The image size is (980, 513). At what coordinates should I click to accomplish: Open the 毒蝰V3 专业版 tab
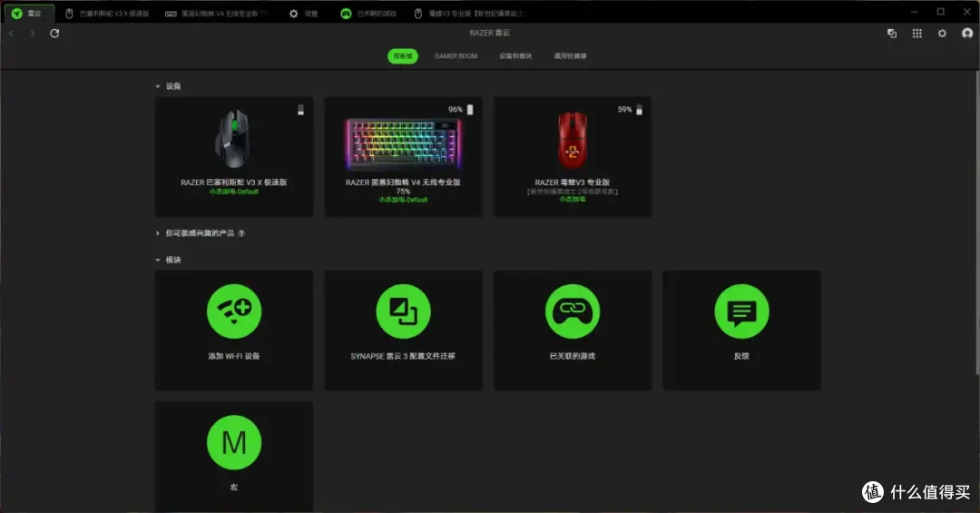[469, 13]
